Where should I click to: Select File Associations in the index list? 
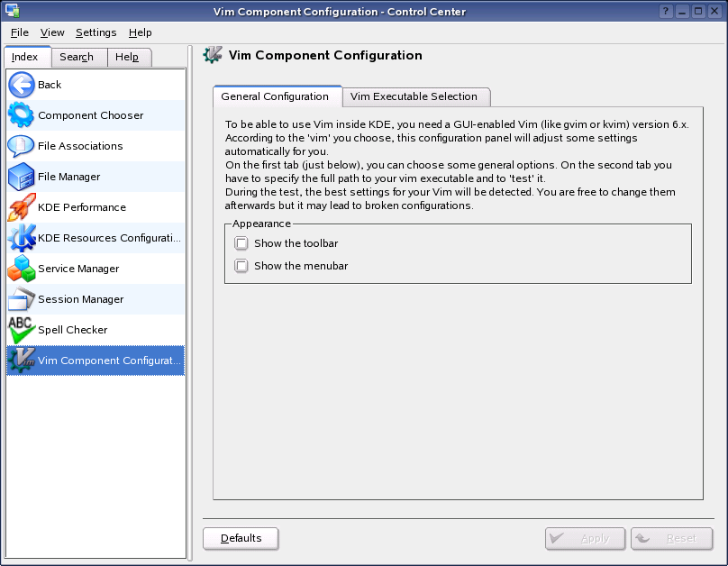pyautogui.click(x=96, y=146)
